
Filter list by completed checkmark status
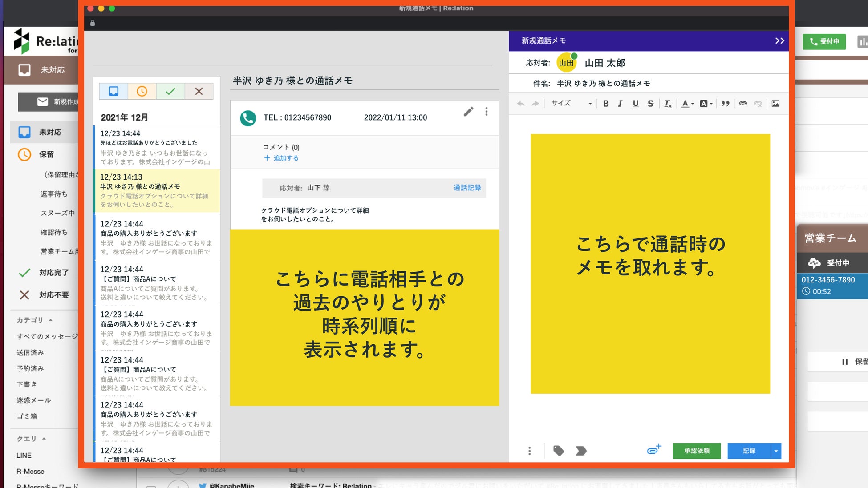[170, 91]
